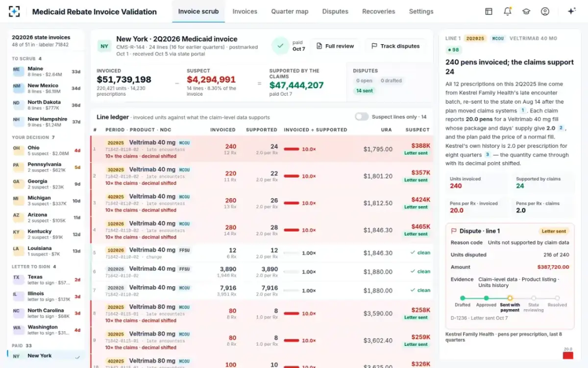Open the notifications bell
This screenshot has height=368, width=588.
tap(507, 11)
